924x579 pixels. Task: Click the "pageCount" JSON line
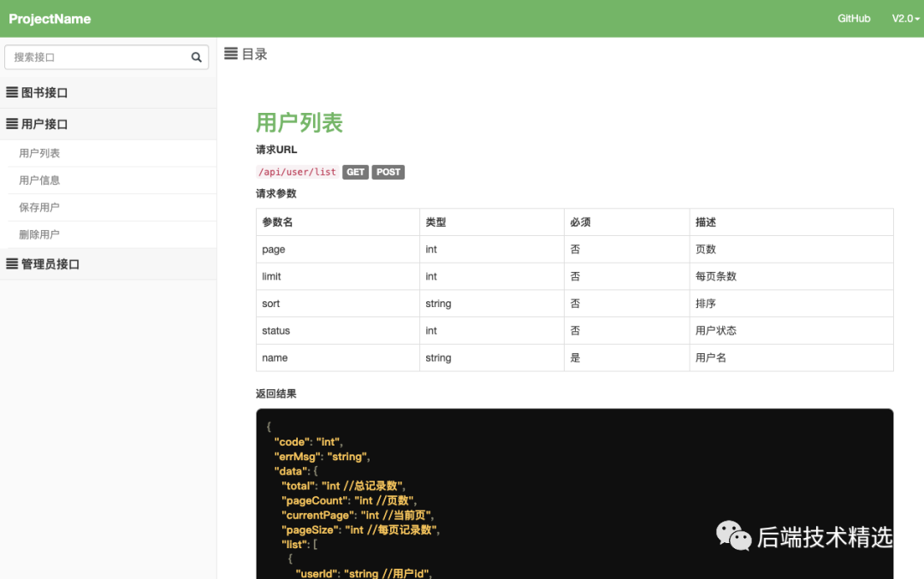point(349,500)
